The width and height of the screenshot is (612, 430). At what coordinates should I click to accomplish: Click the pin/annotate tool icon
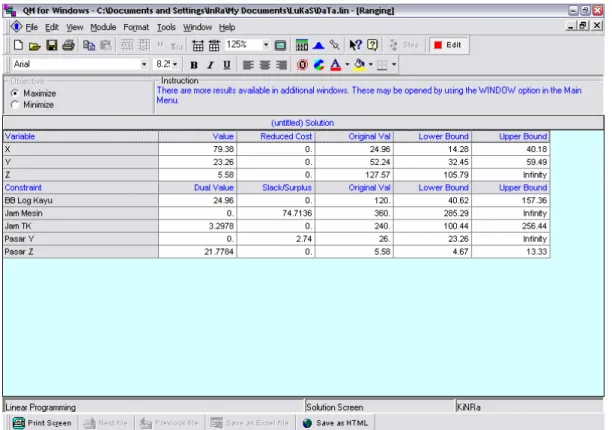point(334,45)
